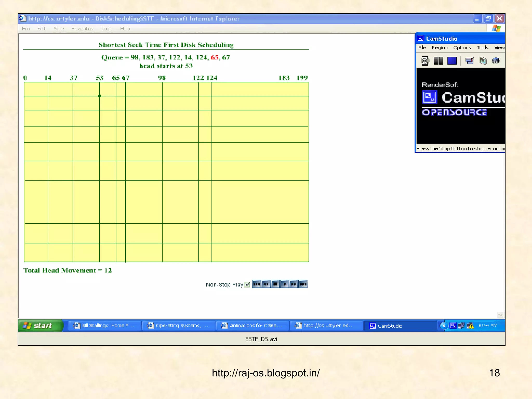Image resolution: width=532 pixels, height=399 pixels.
Task: Open the CamStudio Tools menu
Action: pyautogui.click(x=483, y=48)
